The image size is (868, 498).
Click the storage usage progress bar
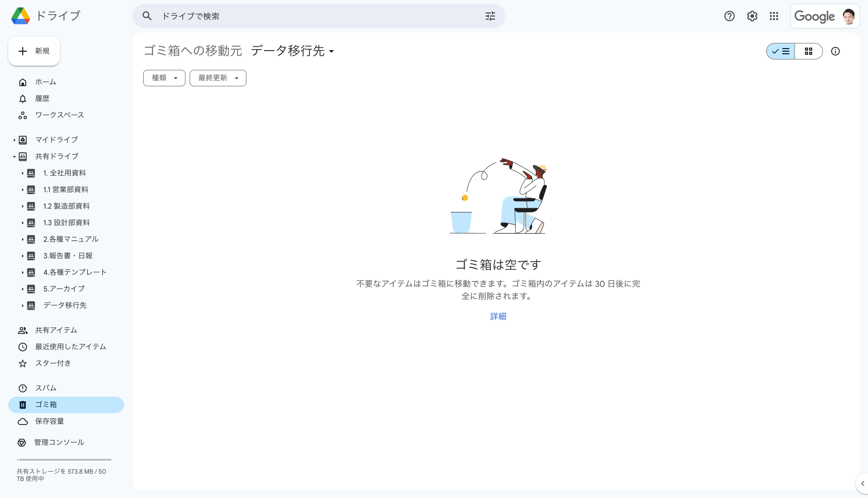tap(64, 460)
